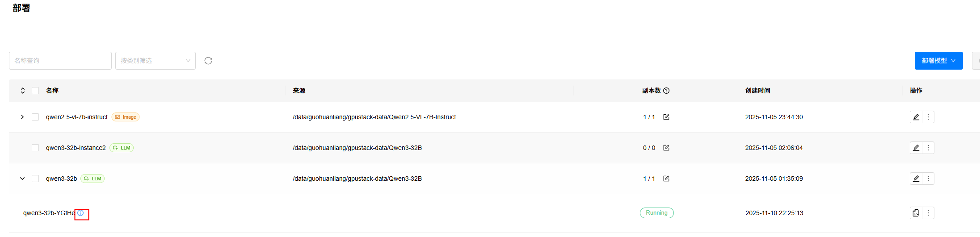Click the 部署模型 deploy button

[x=938, y=61]
